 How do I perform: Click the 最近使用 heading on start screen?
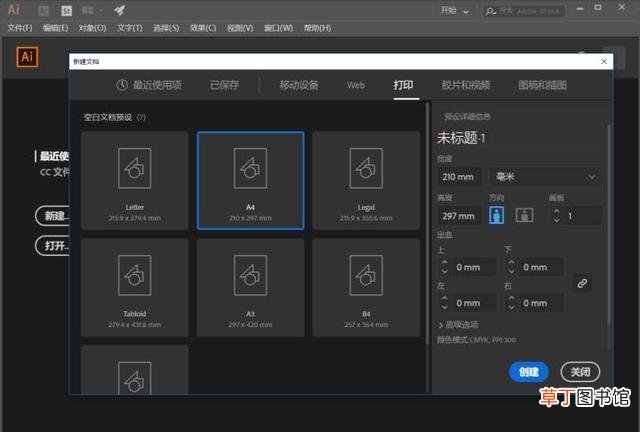coord(54,156)
